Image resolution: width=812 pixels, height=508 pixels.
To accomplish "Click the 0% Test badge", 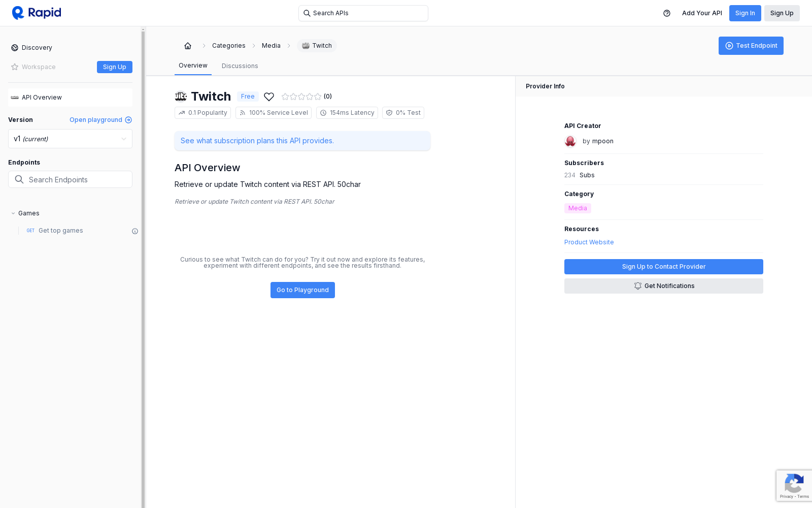I will click(x=403, y=113).
